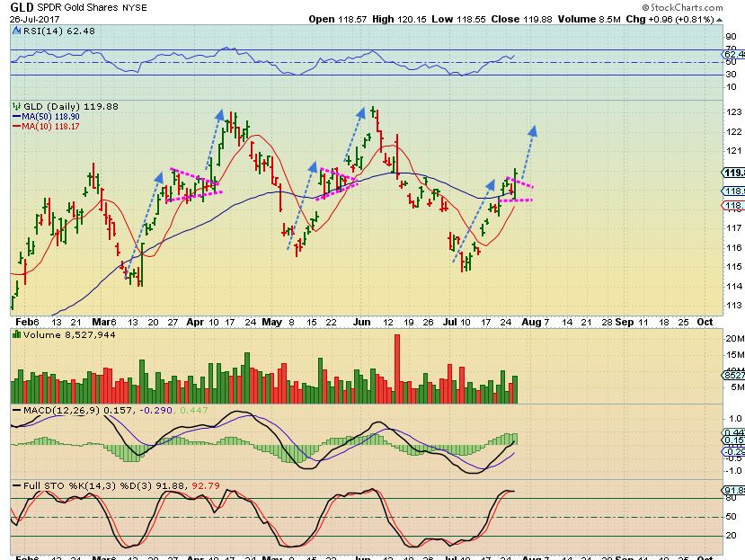Click the High value 120.15
745x560 pixels.
pos(412,20)
